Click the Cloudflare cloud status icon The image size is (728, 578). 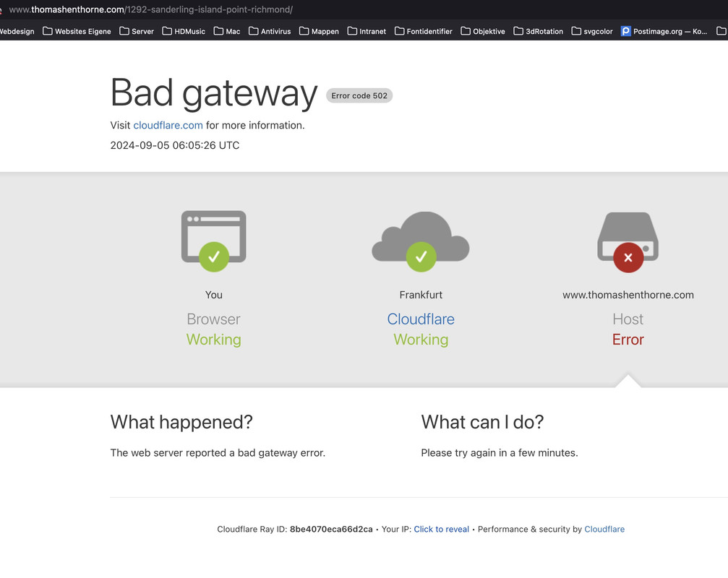point(421,241)
